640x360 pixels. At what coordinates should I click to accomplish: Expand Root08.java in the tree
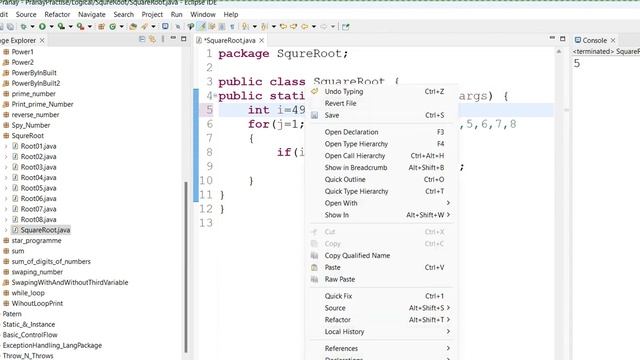pos(6,220)
